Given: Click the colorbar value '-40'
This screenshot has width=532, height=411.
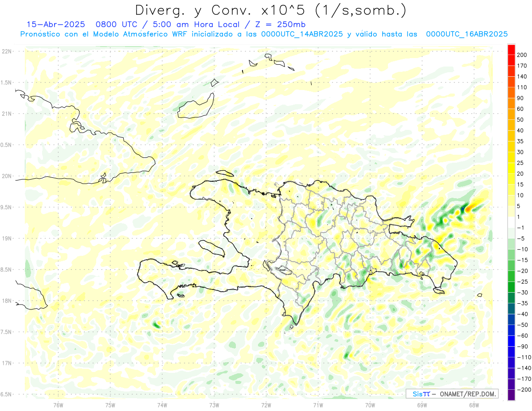Looking at the screenshot, I should coord(522,314).
